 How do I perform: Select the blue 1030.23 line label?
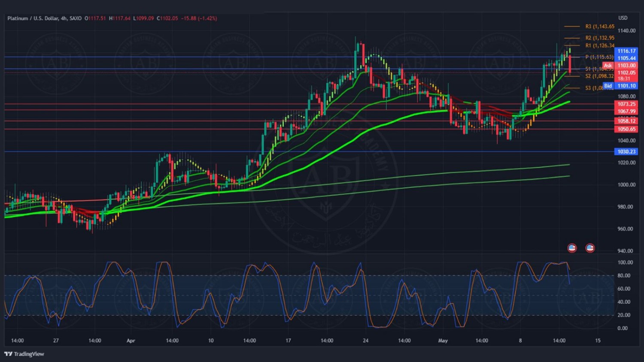(626, 151)
